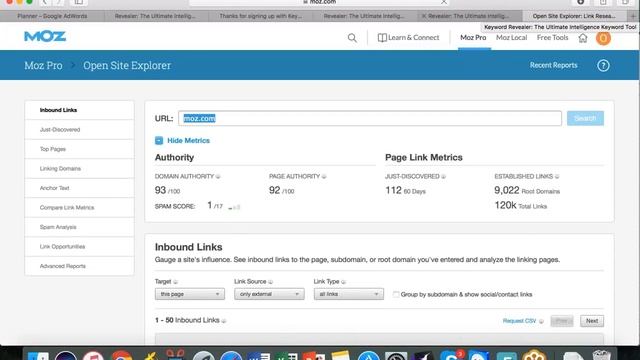The height and width of the screenshot is (360, 640).
Task: Click Moz Pro breadcrumb link
Action: click(x=43, y=65)
